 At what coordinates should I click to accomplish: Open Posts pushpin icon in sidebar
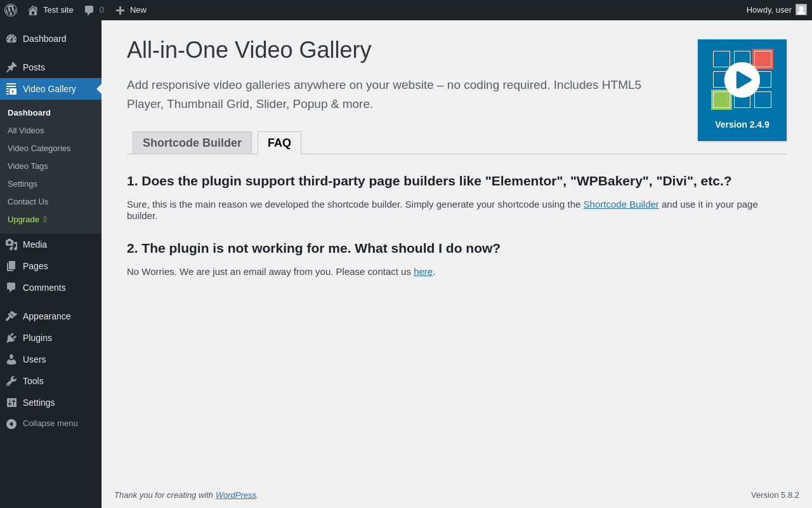point(11,67)
